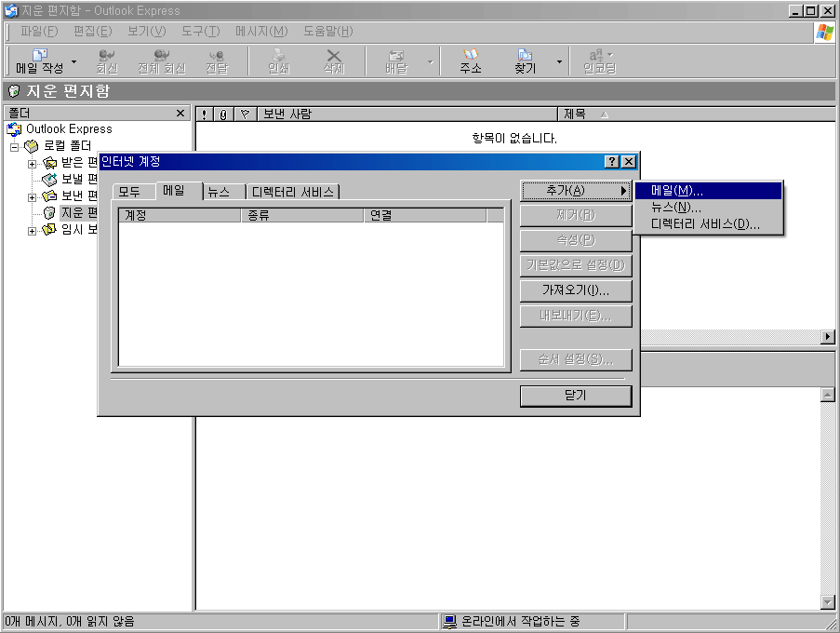The width and height of the screenshot is (840, 633).
Task: Click the help question mark in 인터넷 계정 dialog
Action: point(612,162)
